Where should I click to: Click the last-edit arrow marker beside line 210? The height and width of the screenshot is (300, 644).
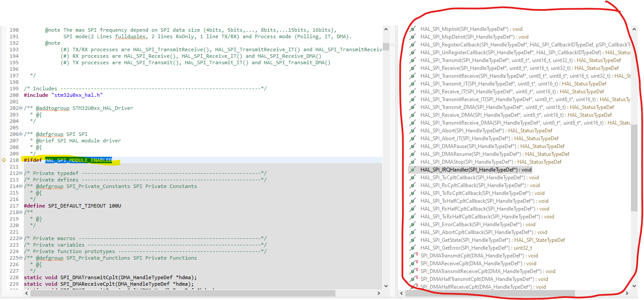[5, 160]
